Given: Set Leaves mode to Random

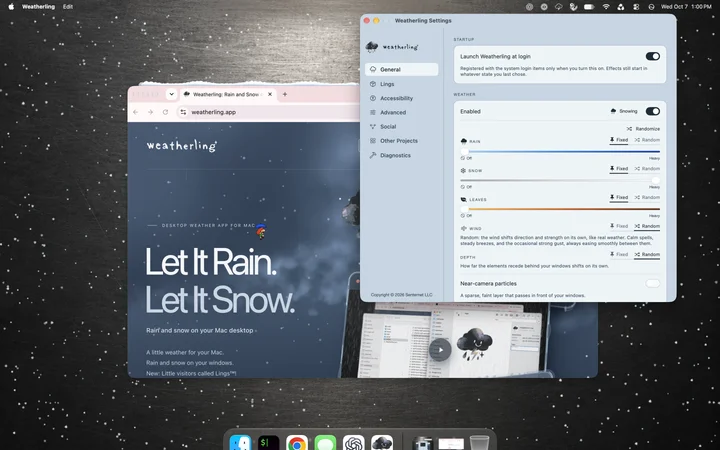Looking at the screenshot, I should coord(647,197).
